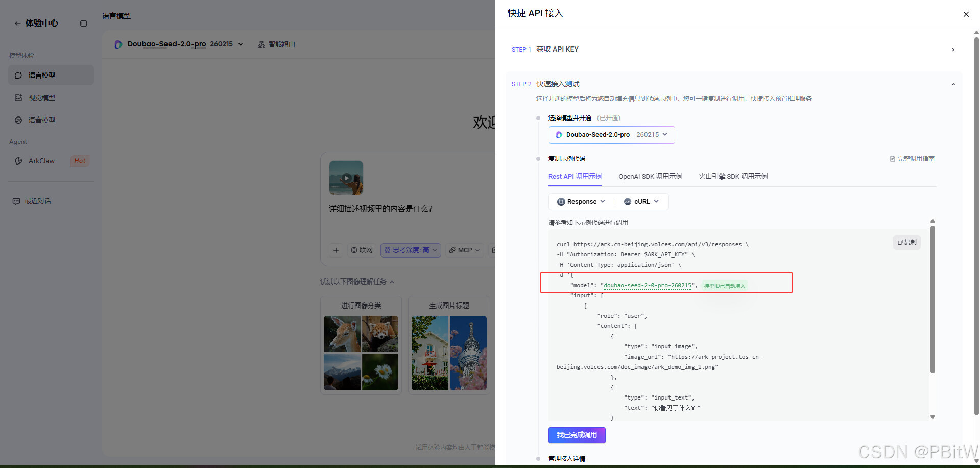This screenshot has width=980, height=468.
Task: Open 语音模型 in the sidebar
Action: pyautogui.click(x=41, y=120)
